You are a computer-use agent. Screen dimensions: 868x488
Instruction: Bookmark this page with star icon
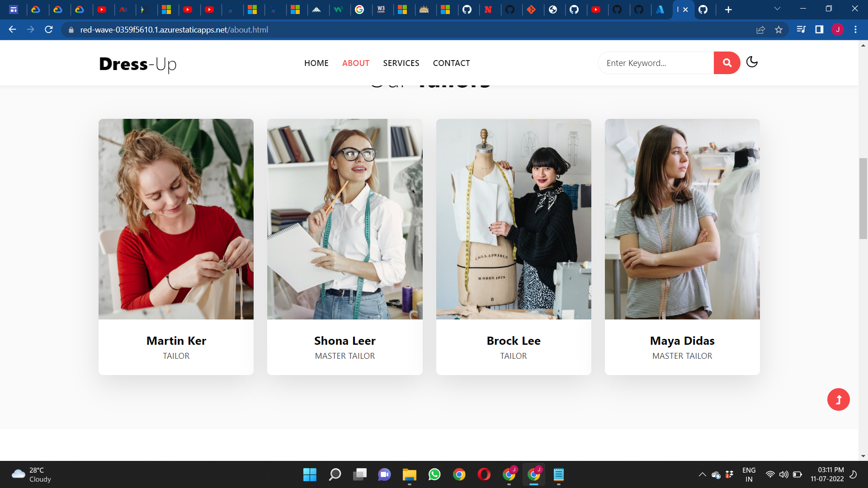click(778, 30)
